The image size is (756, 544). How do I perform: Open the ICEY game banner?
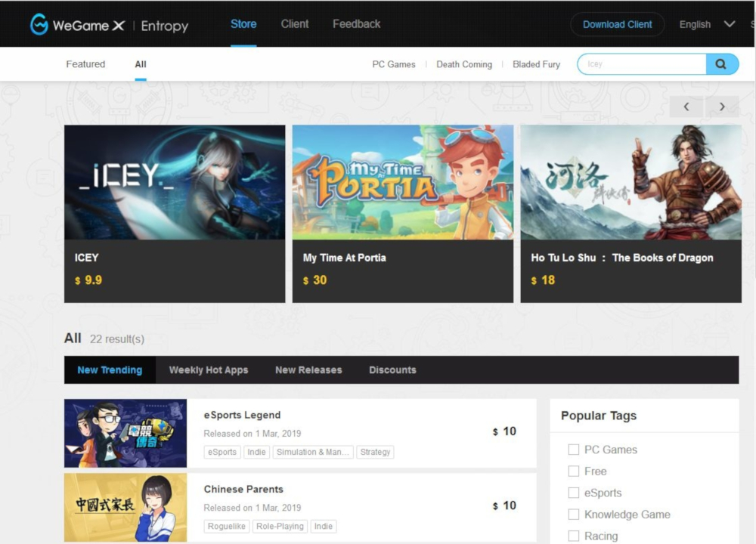(x=175, y=182)
